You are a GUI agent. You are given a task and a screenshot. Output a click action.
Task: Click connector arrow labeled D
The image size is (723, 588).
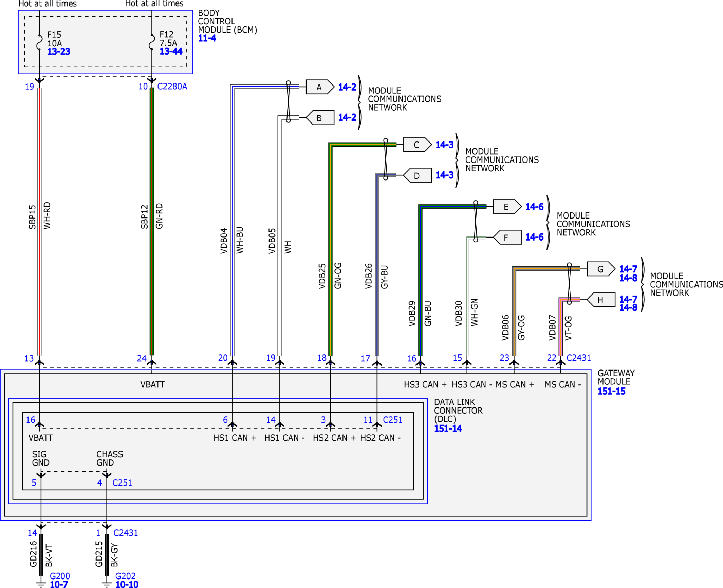(x=418, y=175)
